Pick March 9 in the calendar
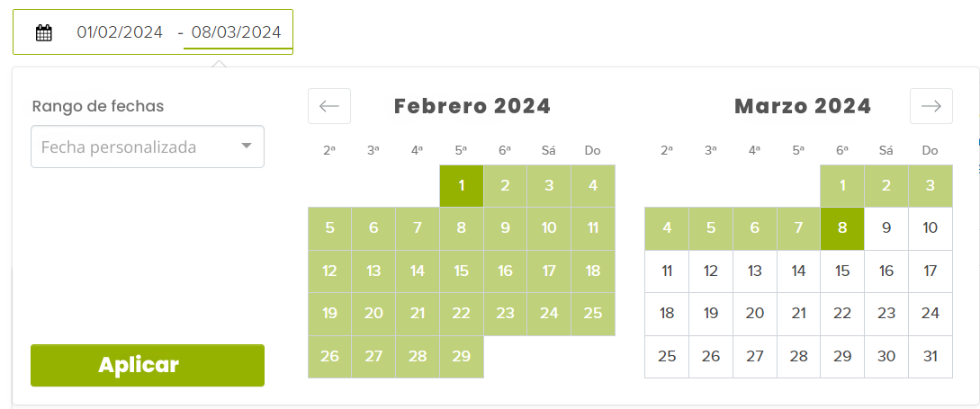This screenshot has height=409, width=980. pyautogui.click(x=886, y=228)
